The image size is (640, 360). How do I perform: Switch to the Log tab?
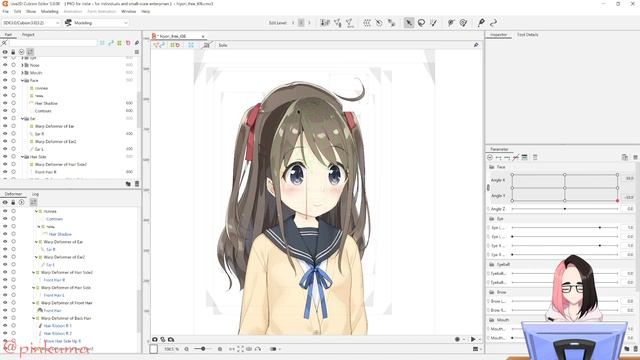point(36,194)
